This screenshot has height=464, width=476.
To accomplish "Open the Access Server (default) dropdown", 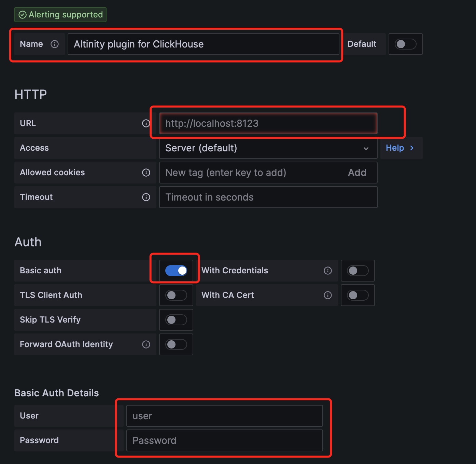I will [268, 148].
